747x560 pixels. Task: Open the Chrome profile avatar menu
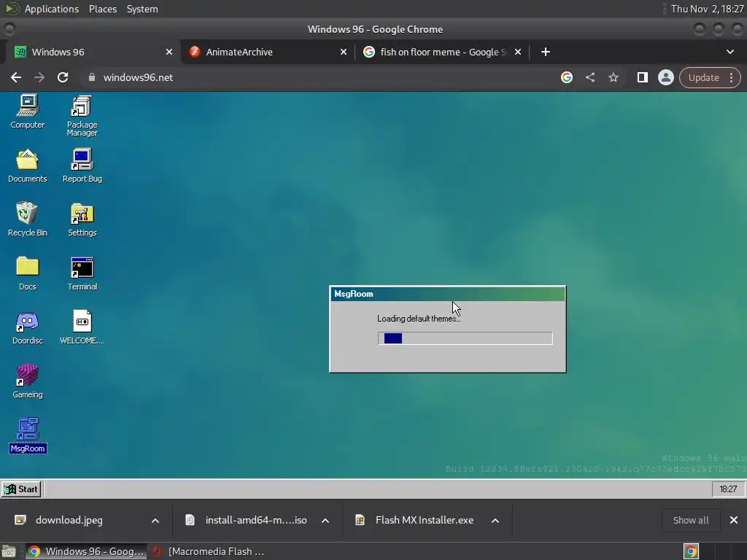(665, 77)
